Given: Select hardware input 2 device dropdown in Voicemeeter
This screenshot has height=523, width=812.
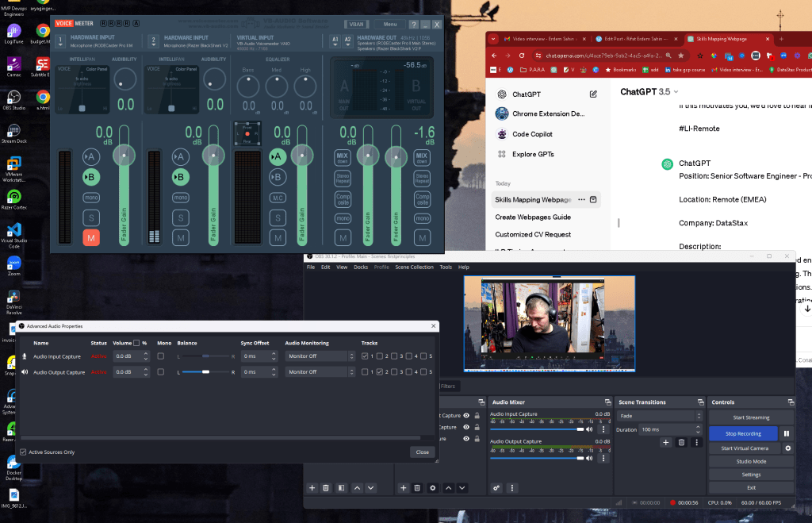Looking at the screenshot, I should click(153, 41).
